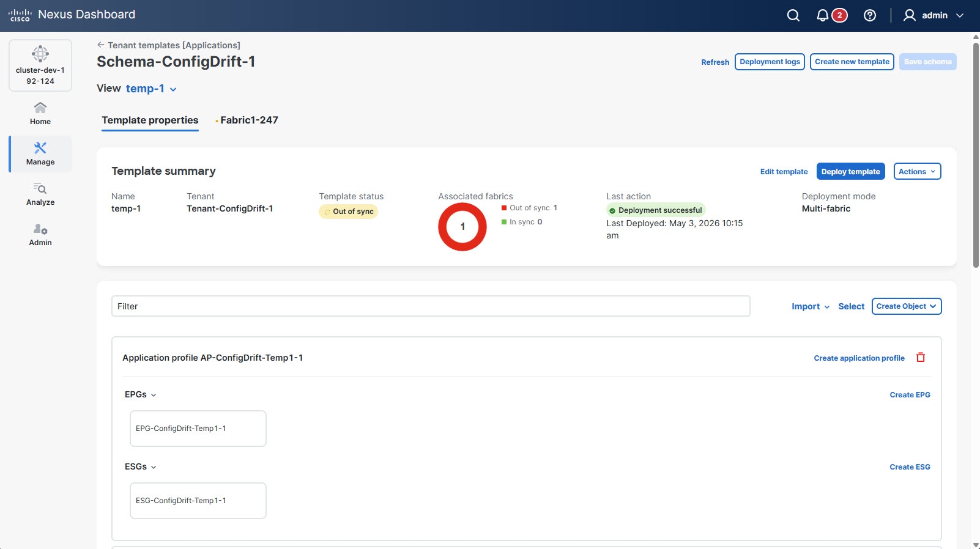Click Create ESG link
The height and width of the screenshot is (549, 980).
910,467
